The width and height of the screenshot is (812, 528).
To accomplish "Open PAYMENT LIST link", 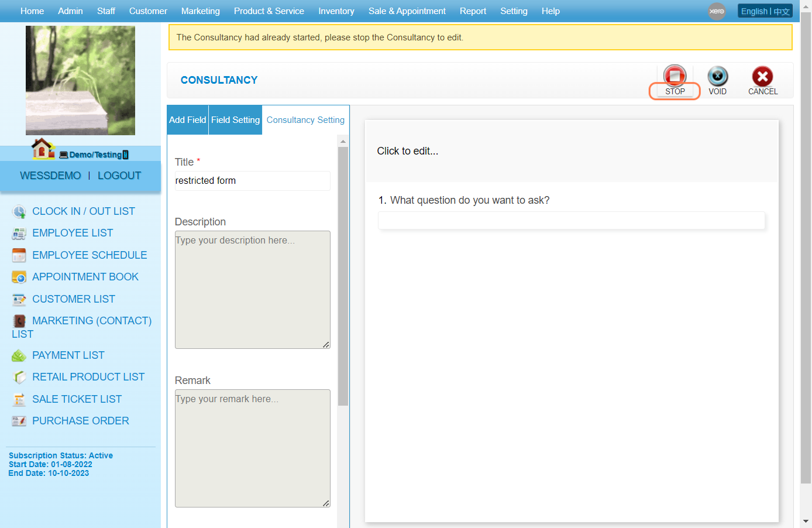I will click(68, 355).
